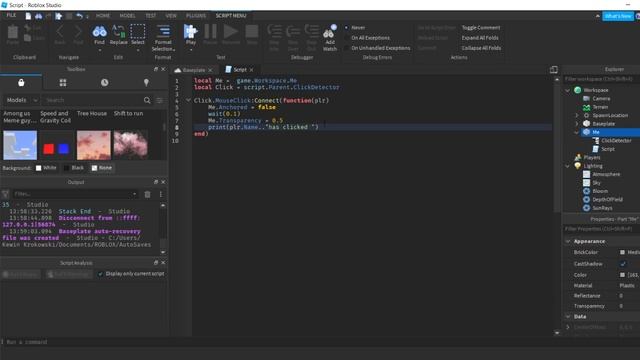Close the Toolbox panel

point(163,69)
